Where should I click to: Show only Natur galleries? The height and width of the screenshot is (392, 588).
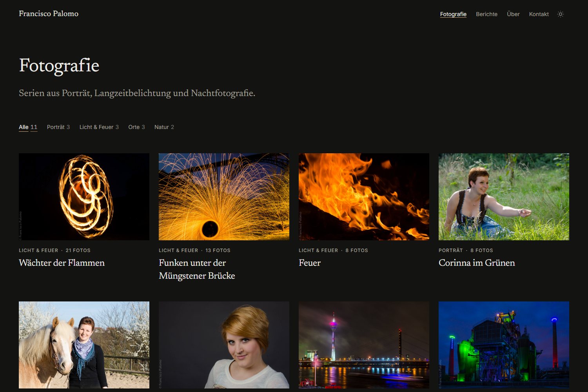[164, 127]
